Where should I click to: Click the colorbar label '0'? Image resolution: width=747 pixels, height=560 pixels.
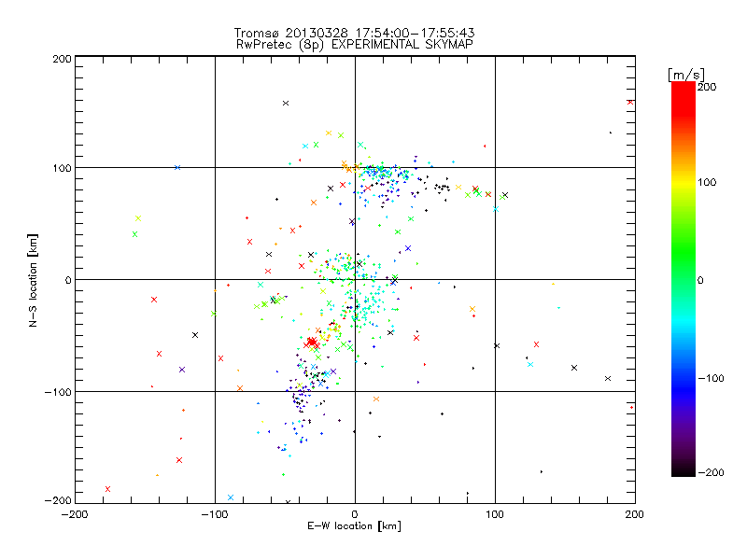coord(700,280)
